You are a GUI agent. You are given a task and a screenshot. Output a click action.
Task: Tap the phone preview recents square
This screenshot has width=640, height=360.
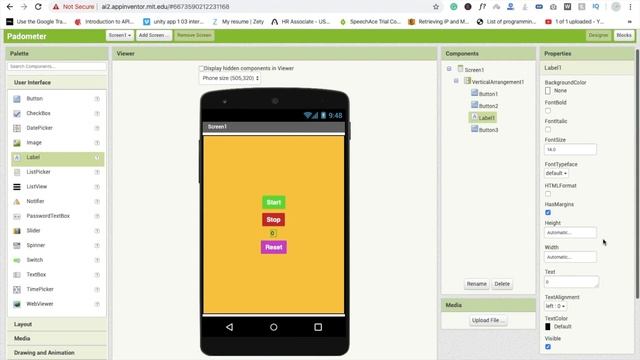tap(318, 327)
